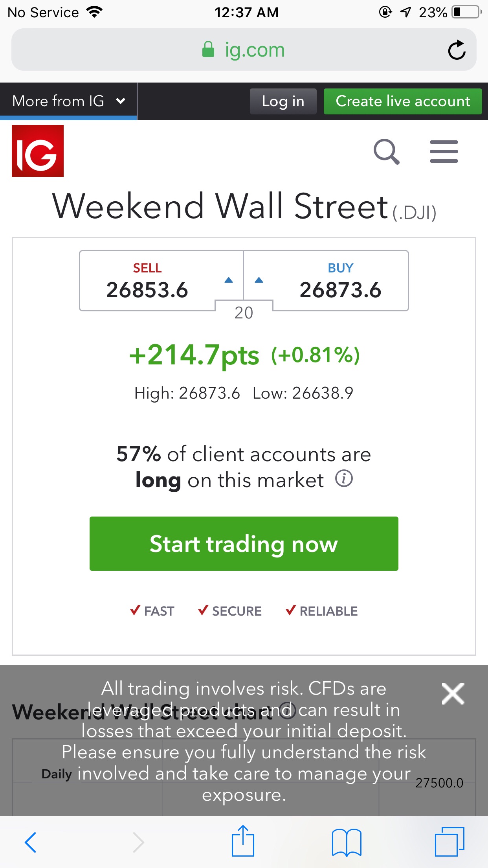Tap the green padlock security icon
Image resolution: width=488 pixels, height=868 pixels.
[208, 50]
